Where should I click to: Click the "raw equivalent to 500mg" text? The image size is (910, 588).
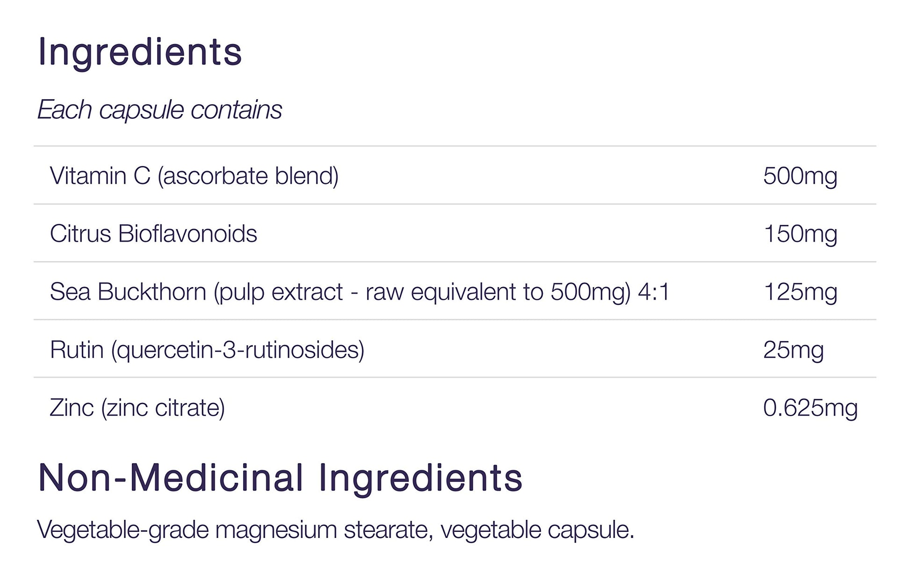[498, 292]
